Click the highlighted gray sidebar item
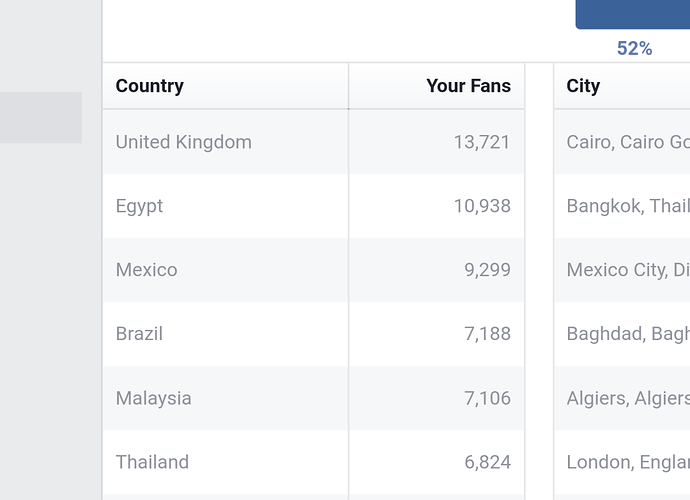Viewport: 690px width, 500px height. [x=40, y=118]
